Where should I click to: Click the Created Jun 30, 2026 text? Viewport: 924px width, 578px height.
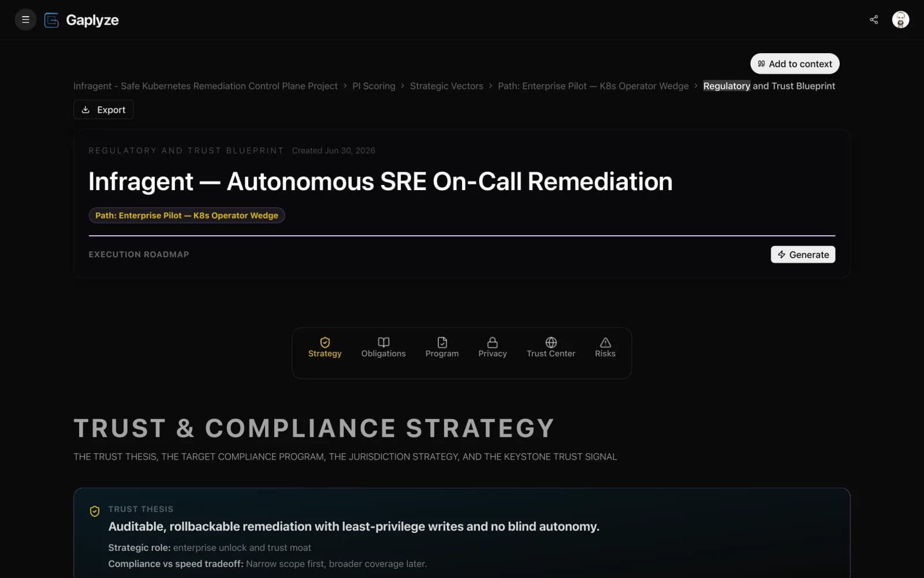point(334,150)
